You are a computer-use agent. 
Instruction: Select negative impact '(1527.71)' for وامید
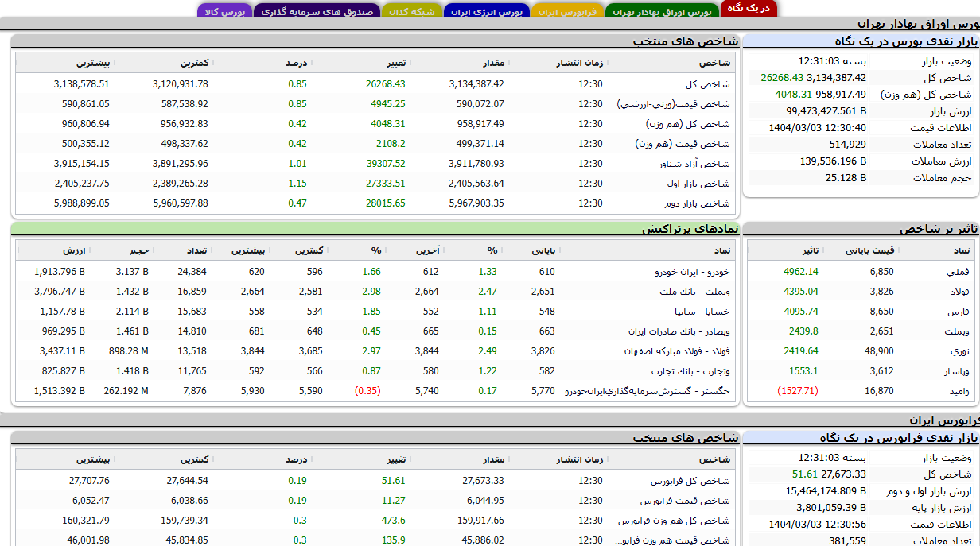(797, 391)
